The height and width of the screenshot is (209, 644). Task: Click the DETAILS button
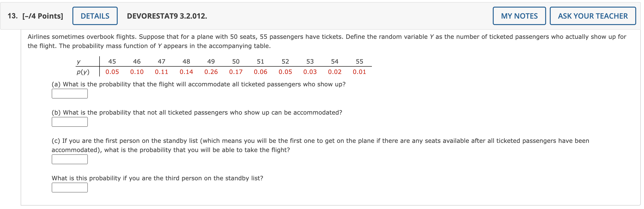coord(95,16)
